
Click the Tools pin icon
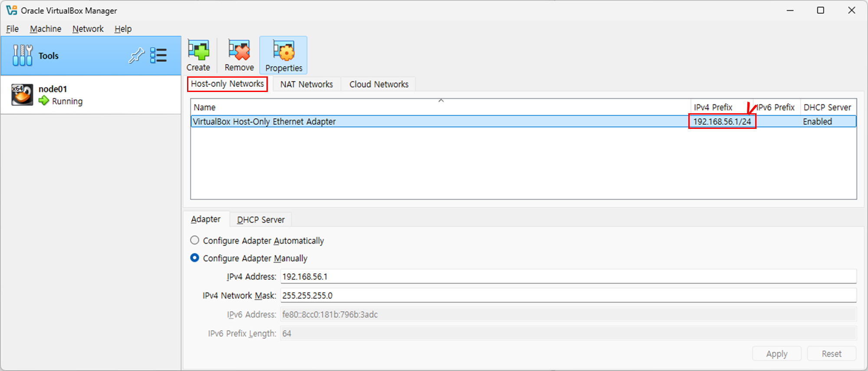[137, 56]
